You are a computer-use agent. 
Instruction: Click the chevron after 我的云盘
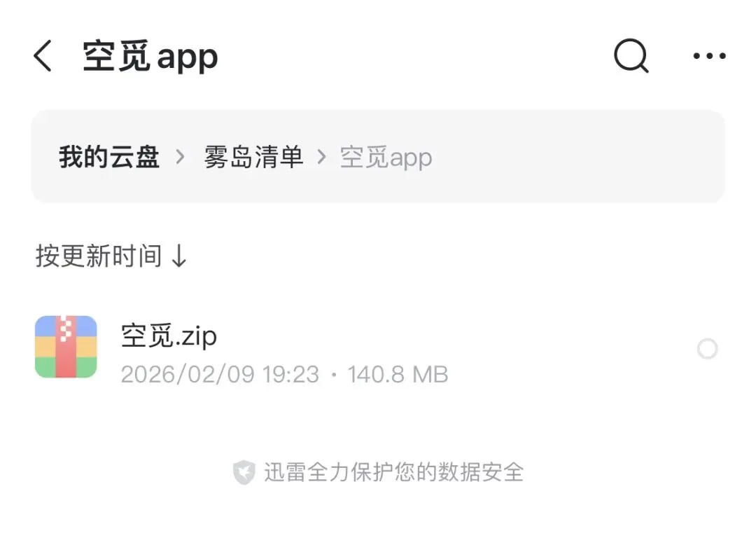[181, 157]
